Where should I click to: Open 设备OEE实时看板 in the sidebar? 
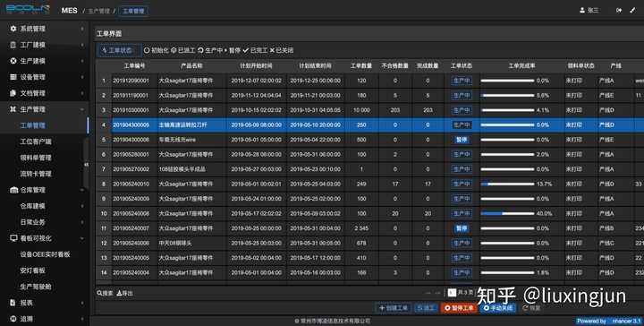(46, 254)
